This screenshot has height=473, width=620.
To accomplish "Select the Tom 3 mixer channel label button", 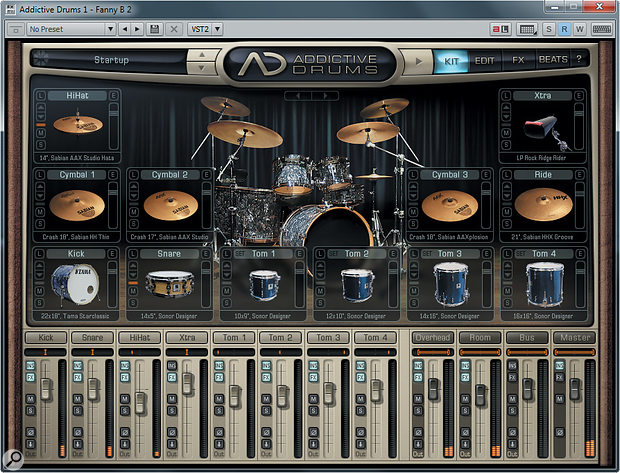I will (328, 337).
